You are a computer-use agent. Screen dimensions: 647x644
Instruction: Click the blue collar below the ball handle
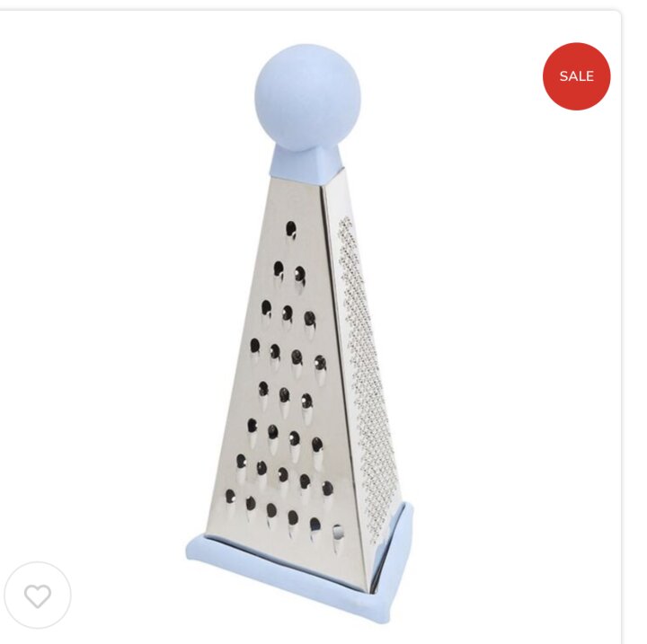[306, 163]
